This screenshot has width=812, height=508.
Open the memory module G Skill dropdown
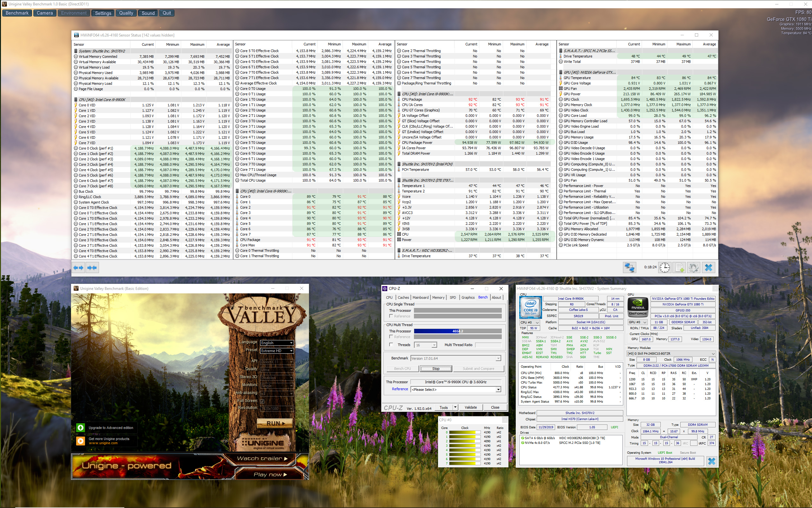[x=671, y=353]
